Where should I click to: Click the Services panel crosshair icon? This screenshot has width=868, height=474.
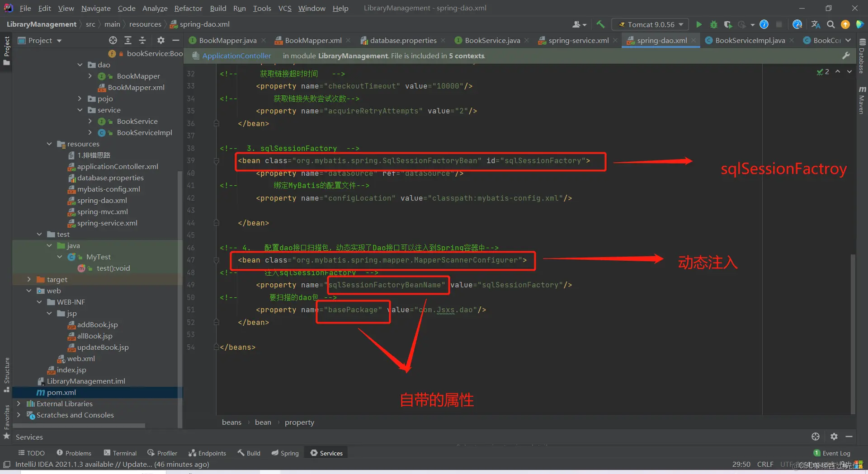coord(815,436)
